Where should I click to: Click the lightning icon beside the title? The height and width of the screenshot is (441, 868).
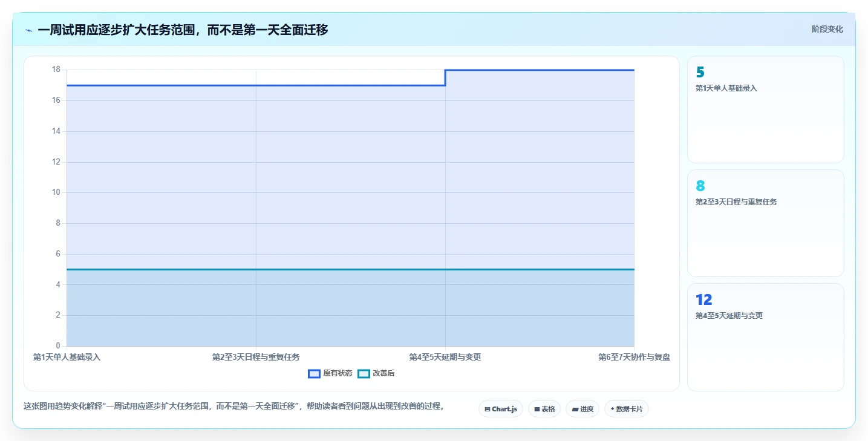(28, 30)
